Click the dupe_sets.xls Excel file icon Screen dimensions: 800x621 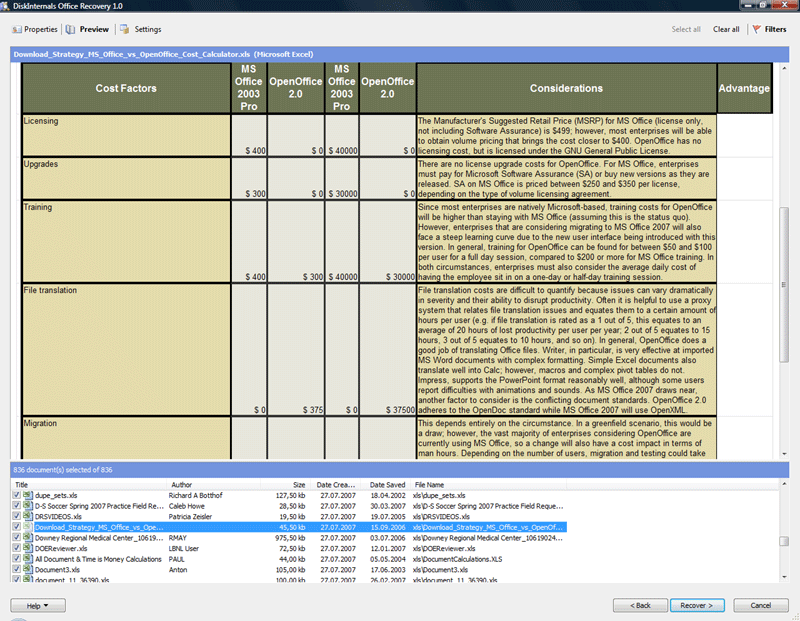pyautogui.click(x=28, y=494)
